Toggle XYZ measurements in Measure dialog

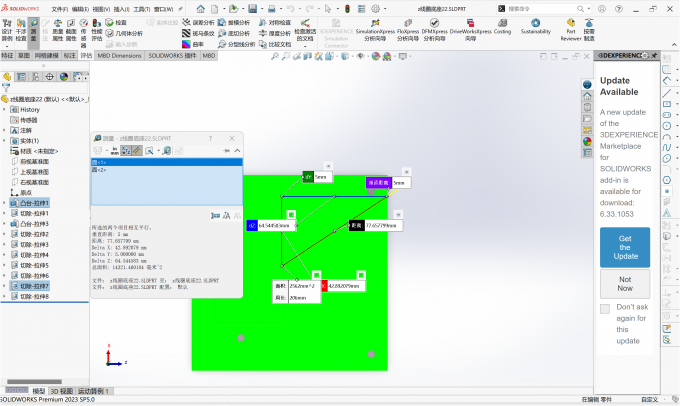click(x=126, y=151)
